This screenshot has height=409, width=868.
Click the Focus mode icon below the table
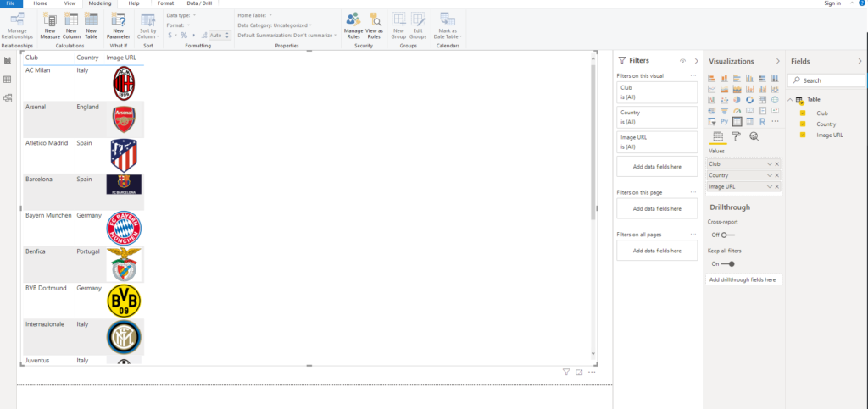click(x=579, y=372)
